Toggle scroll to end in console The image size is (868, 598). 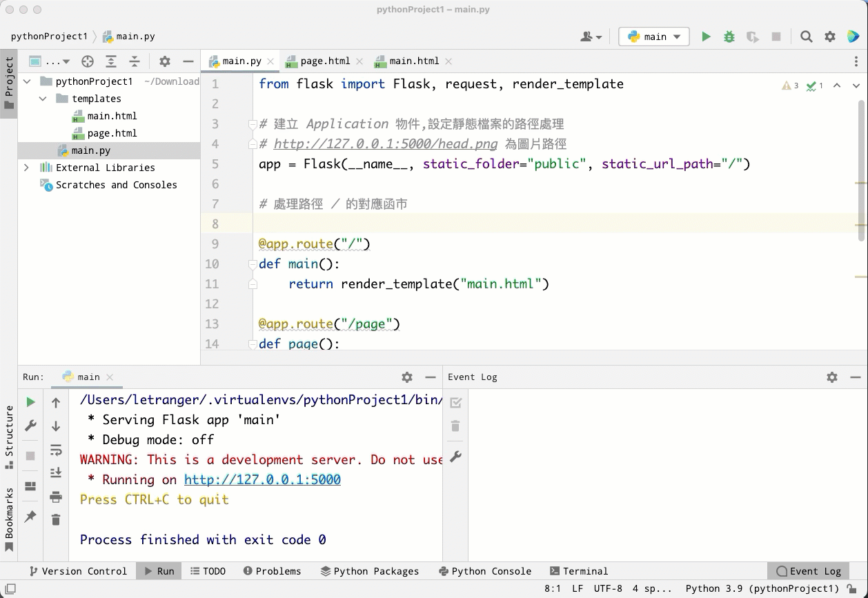(x=56, y=473)
